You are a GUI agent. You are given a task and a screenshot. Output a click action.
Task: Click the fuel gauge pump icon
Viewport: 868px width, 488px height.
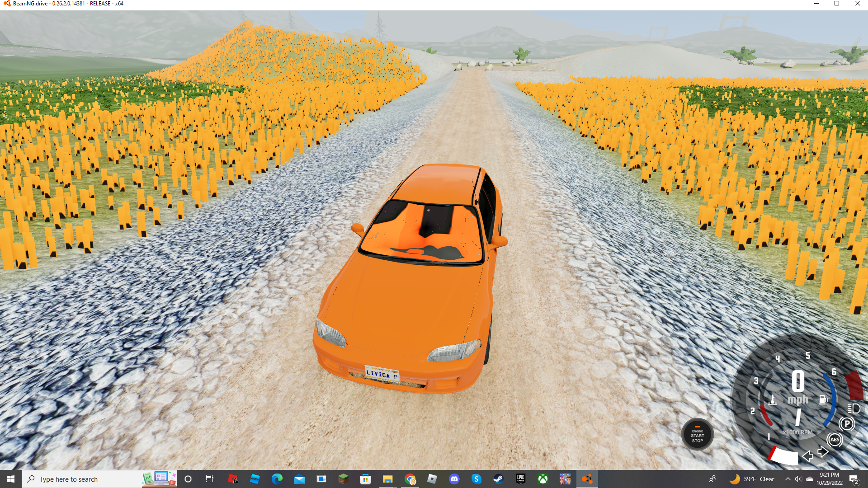(x=823, y=399)
